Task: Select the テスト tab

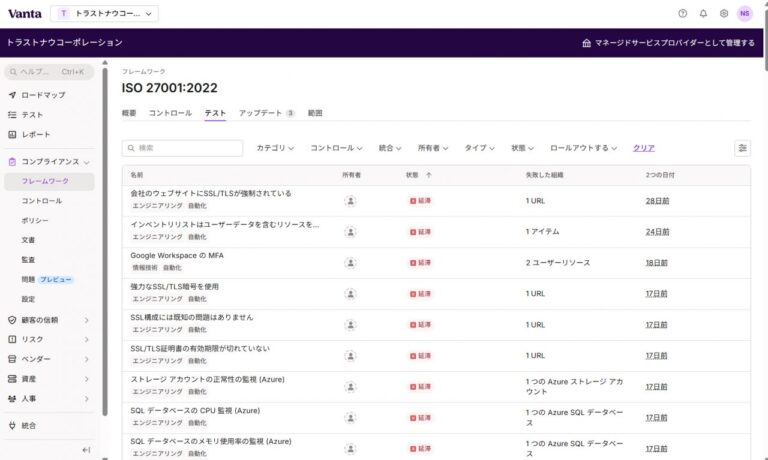Action: pos(215,113)
